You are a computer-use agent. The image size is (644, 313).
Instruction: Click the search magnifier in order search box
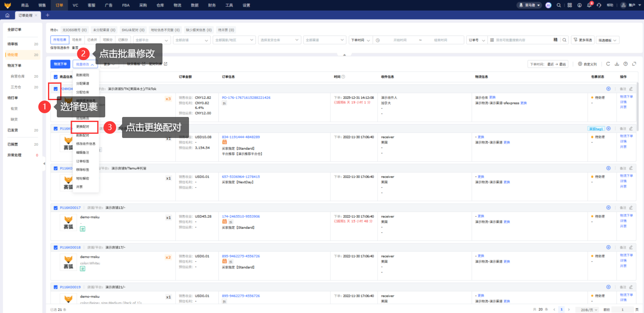coord(564,40)
